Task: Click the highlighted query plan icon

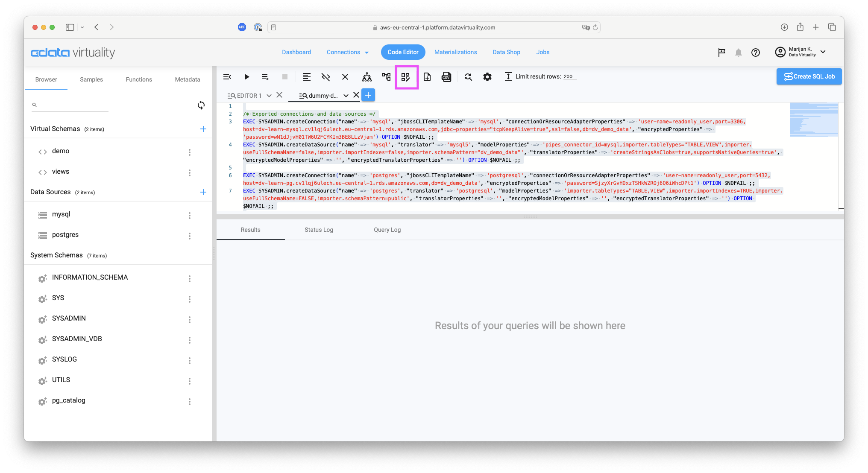Action: point(406,77)
